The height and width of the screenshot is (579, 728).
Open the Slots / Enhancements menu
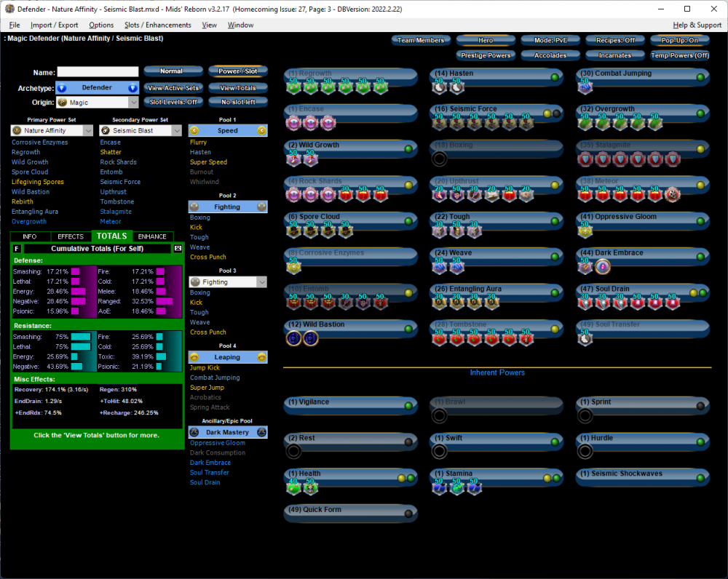(157, 25)
